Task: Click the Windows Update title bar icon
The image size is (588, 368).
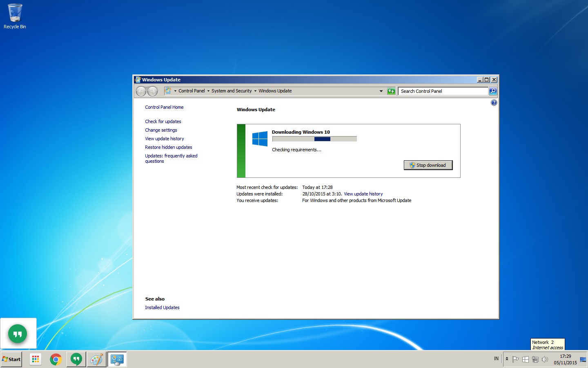Action: pos(138,80)
